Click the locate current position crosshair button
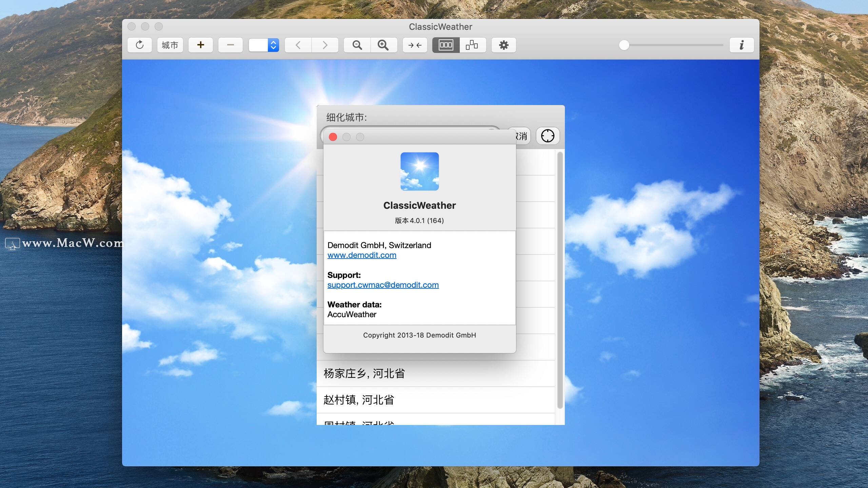The image size is (868, 488). click(548, 136)
